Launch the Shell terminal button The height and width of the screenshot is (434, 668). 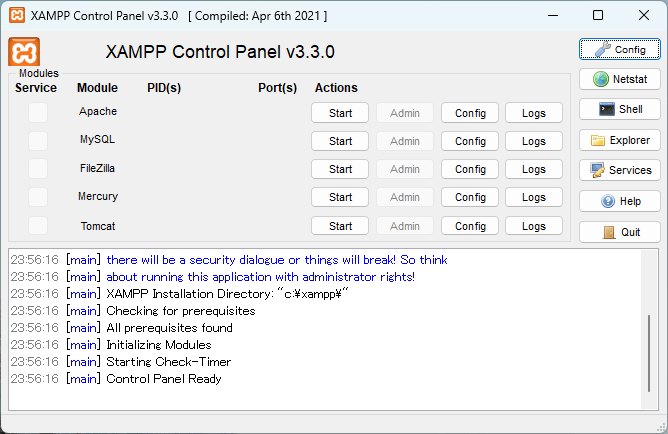[x=619, y=109]
